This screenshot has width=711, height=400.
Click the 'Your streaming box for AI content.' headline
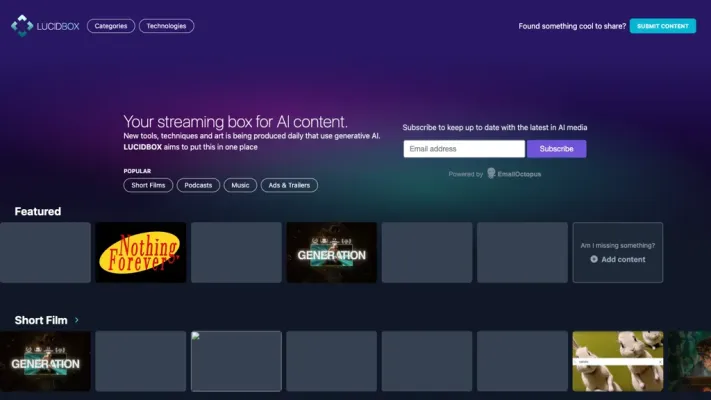235,122
